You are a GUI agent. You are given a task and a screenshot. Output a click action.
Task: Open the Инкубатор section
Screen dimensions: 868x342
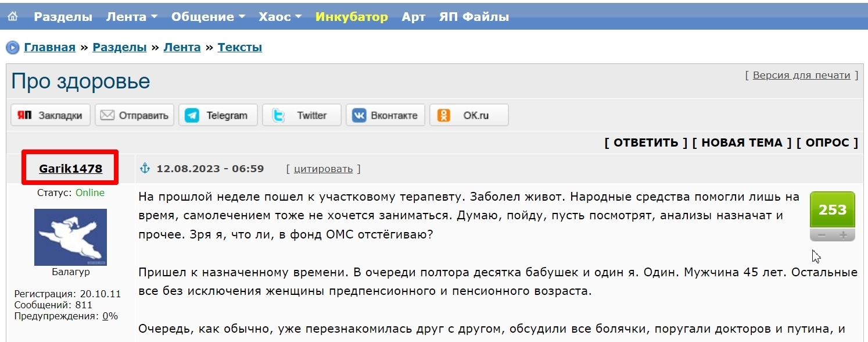(x=351, y=17)
